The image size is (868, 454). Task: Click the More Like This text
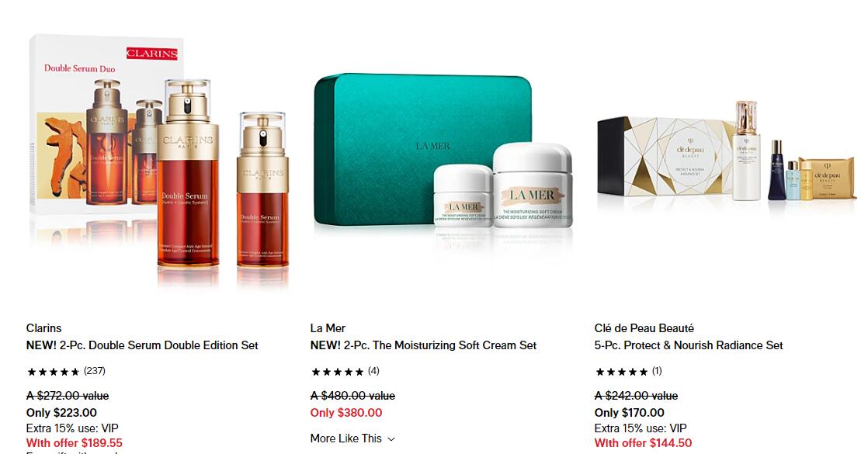(346, 438)
